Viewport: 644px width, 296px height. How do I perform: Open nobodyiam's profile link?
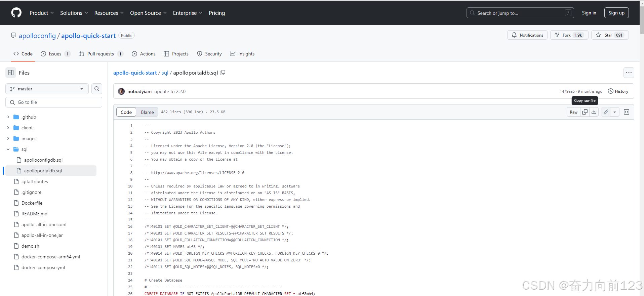click(x=139, y=91)
